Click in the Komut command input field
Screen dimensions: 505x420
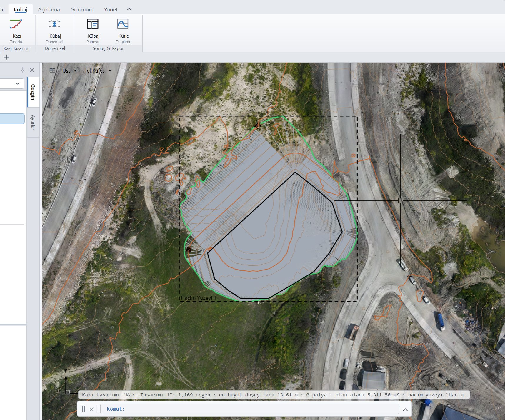(x=249, y=409)
